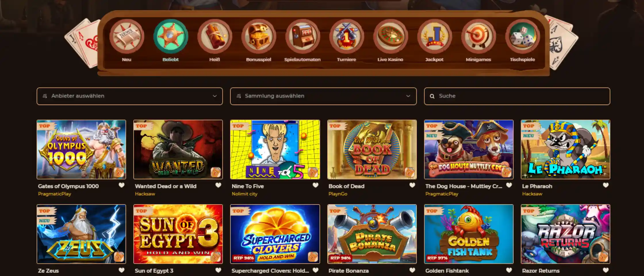Open the Hacksaw provider link under Wanted
The width and height of the screenshot is (644, 276).
click(145, 194)
